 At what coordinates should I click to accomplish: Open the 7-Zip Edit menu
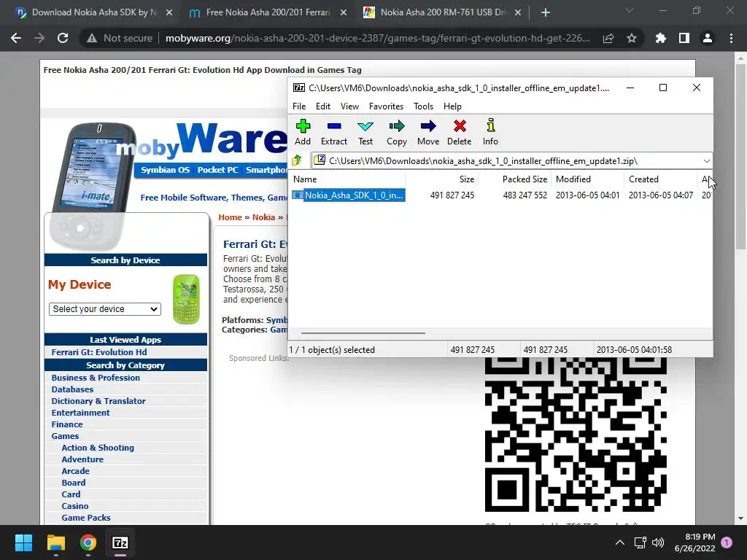[x=323, y=106]
